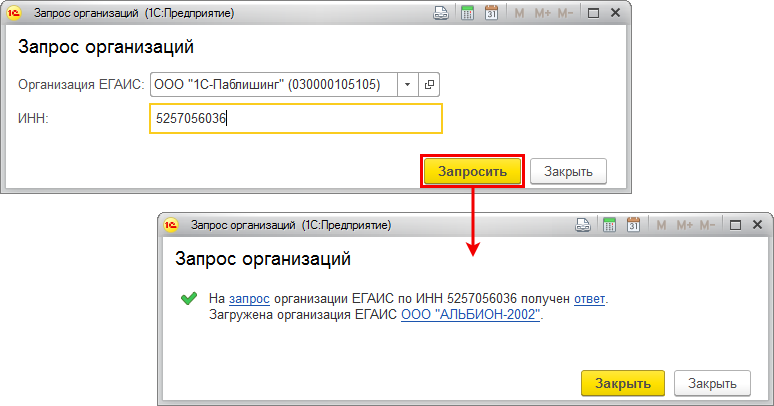Open selected Организация ЕГАИС with open-form icon
Image resolution: width=774 pixels, height=406 pixels.
(429, 84)
